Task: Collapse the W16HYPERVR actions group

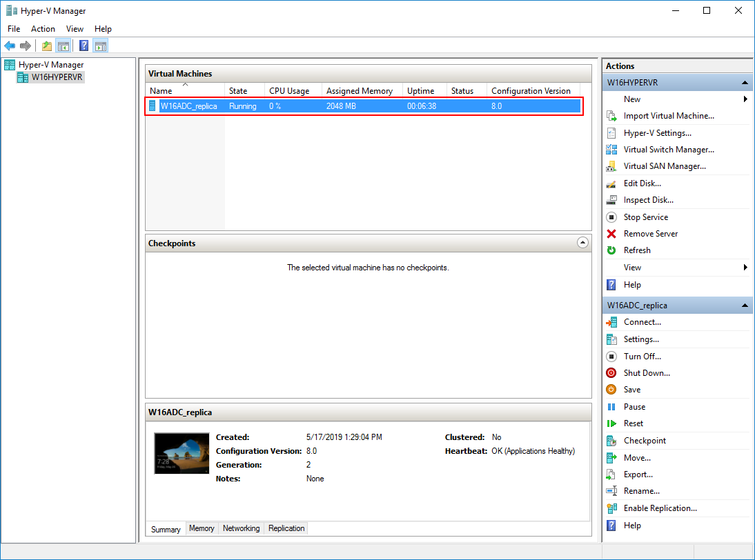Action: coord(745,83)
